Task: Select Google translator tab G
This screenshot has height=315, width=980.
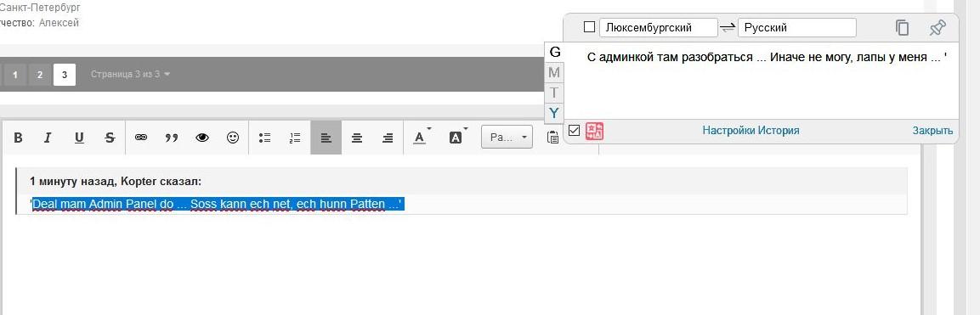Action: point(554,52)
